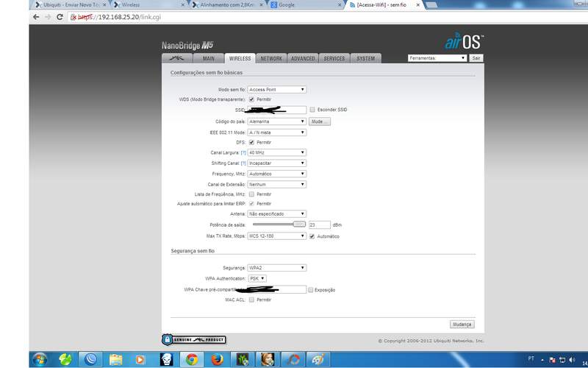The height and width of the screenshot is (368, 588).
Task: Click the Shifting Canal help [?] link
Action: (x=243, y=163)
